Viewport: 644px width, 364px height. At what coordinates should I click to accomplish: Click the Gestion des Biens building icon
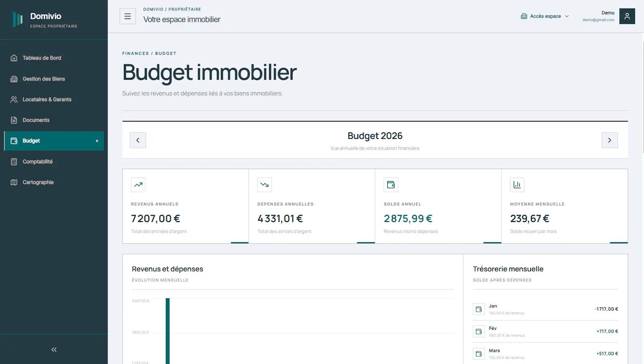pyautogui.click(x=14, y=79)
